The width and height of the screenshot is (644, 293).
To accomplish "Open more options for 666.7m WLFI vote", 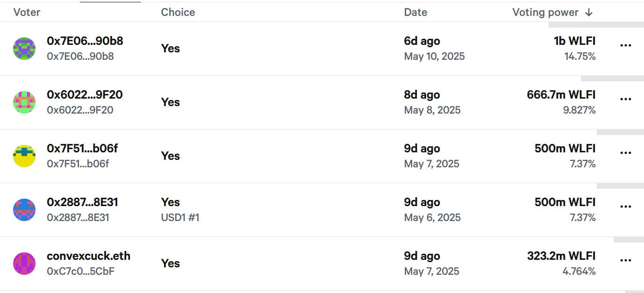I will tap(625, 99).
